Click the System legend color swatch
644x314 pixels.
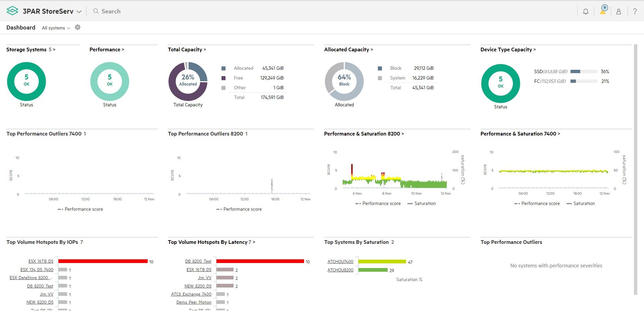click(x=380, y=78)
